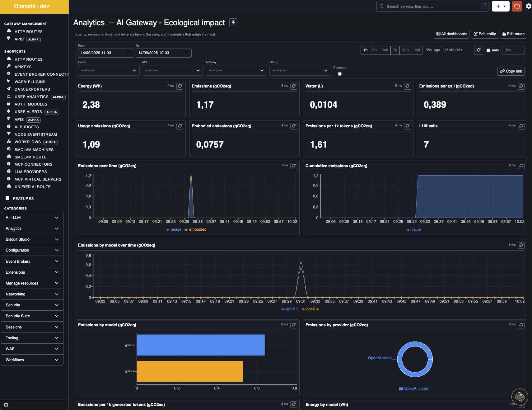Screen dimensions: 532x410
Task: Refresh the Emissions (gCO2eq) widget
Action: [294, 86]
